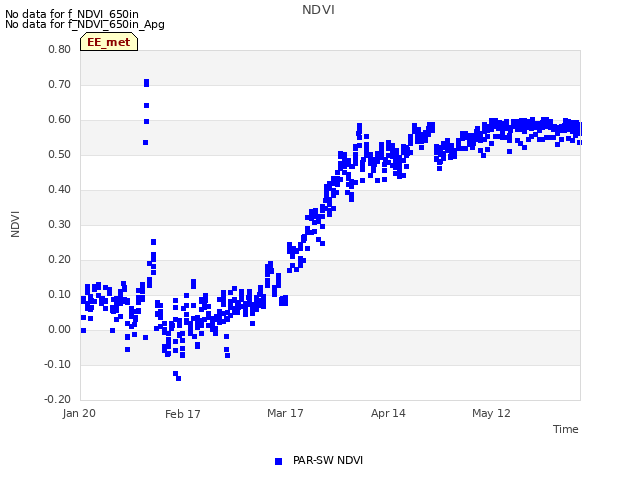Click the 0.70 y-axis value
The height and width of the screenshot is (480, 640).
pyautogui.click(x=60, y=84)
